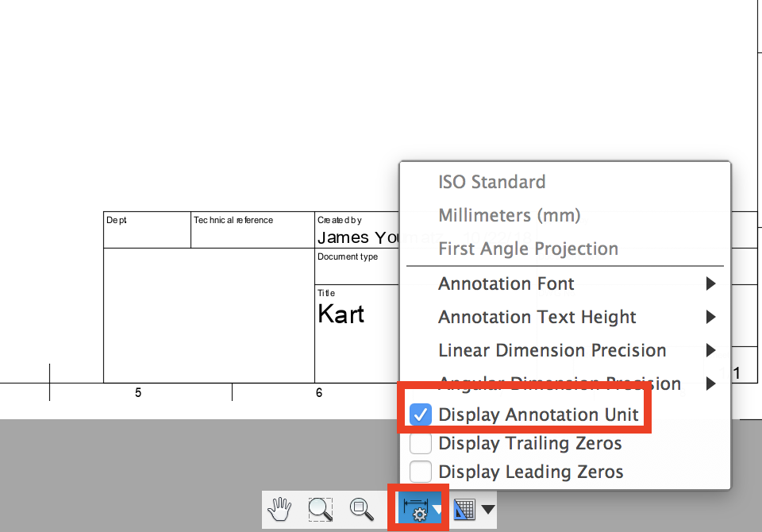Click the ISO Standard entry
This screenshot has height=532, width=762.
click(491, 182)
